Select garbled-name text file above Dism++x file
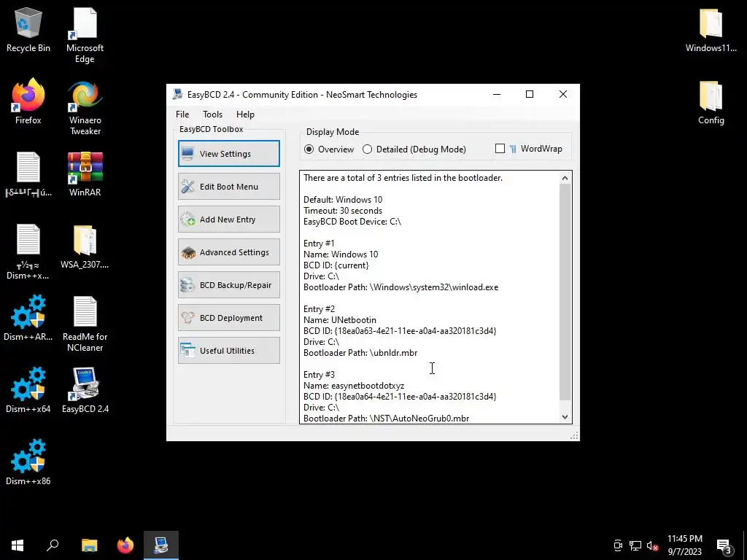The image size is (747, 560). pyautogui.click(x=28, y=174)
